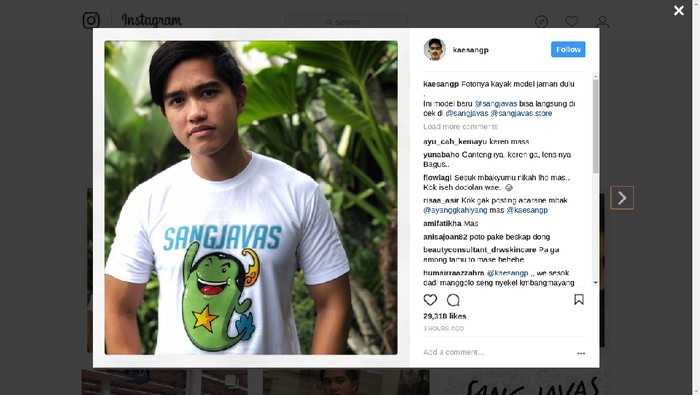Click the comments scrollbar down arrow
The height and width of the screenshot is (395, 700).
(596, 283)
